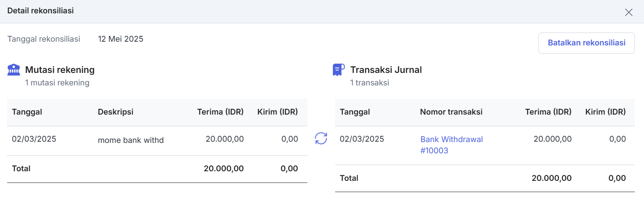Click the Transaksi Jurnal section heading
The width and height of the screenshot is (644, 200).
pyautogui.click(x=386, y=70)
